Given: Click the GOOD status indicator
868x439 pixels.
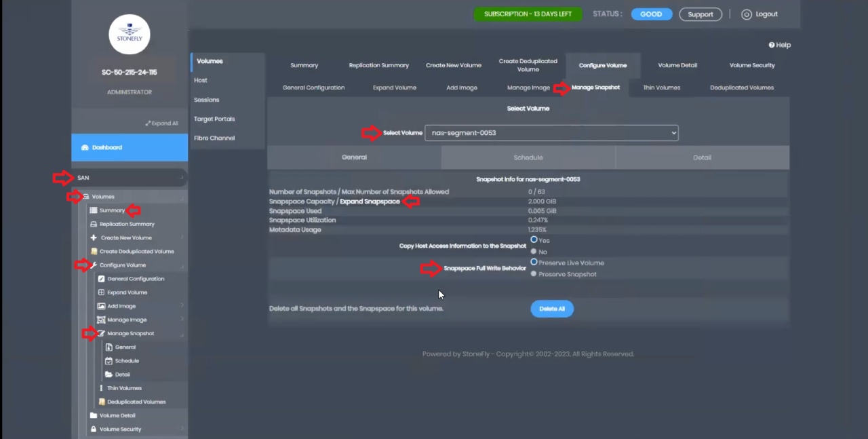Looking at the screenshot, I should tap(650, 14).
